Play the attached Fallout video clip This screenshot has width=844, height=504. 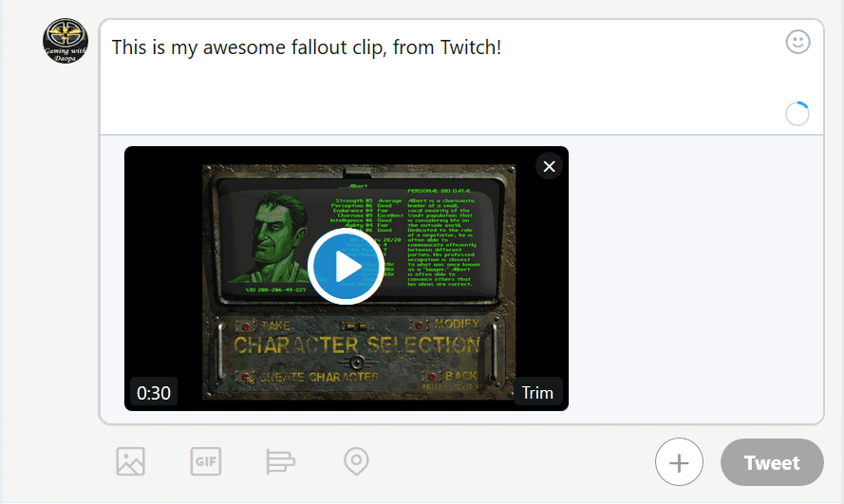coord(346,267)
